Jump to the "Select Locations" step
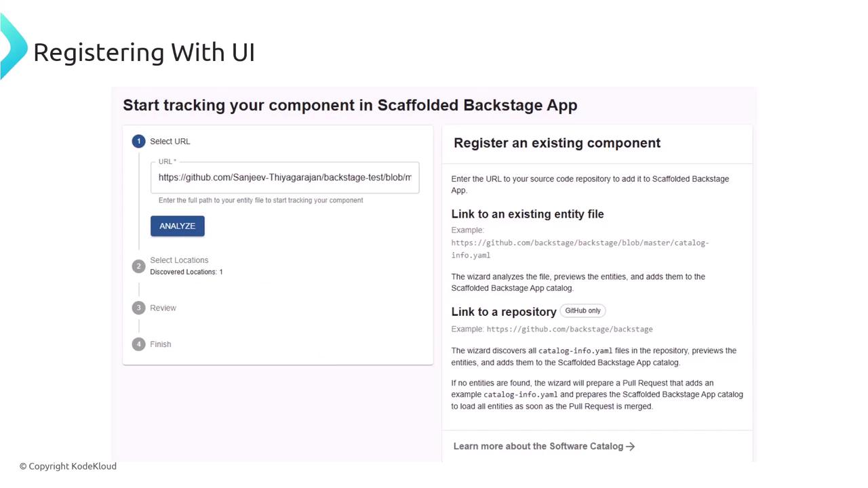The width and height of the screenshot is (868, 488). (179, 260)
